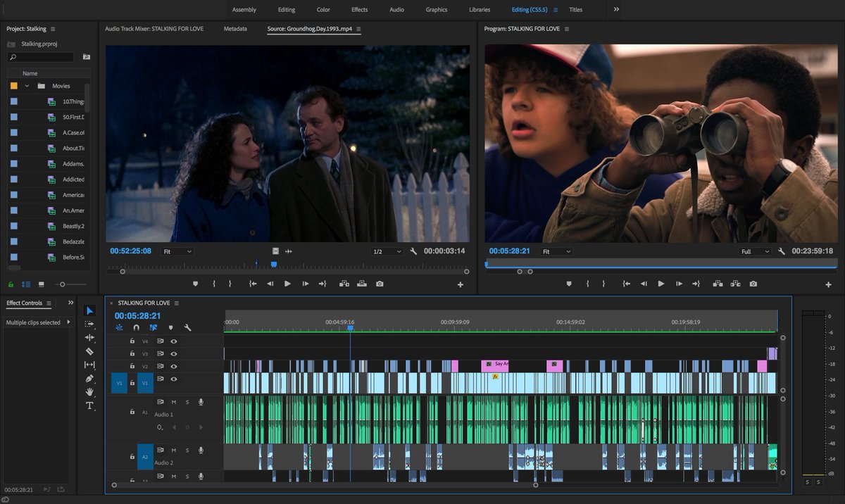This screenshot has height=504, width=845.
Task: Switch to Audio workspace
Action: (396, 10)
